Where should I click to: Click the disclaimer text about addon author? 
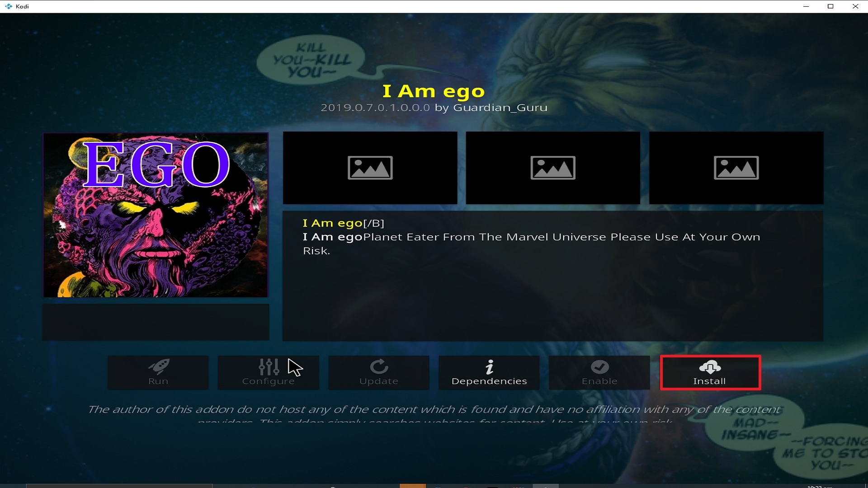click(434, 415)
